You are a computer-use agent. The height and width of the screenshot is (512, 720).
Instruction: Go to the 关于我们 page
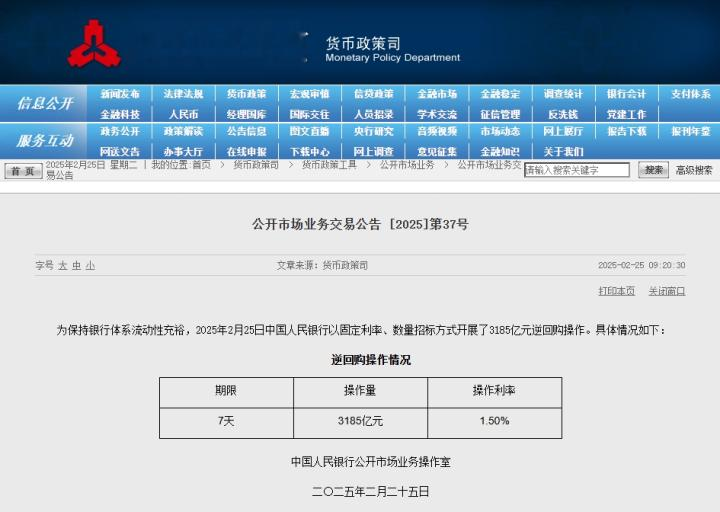click(x=563, y=152)
